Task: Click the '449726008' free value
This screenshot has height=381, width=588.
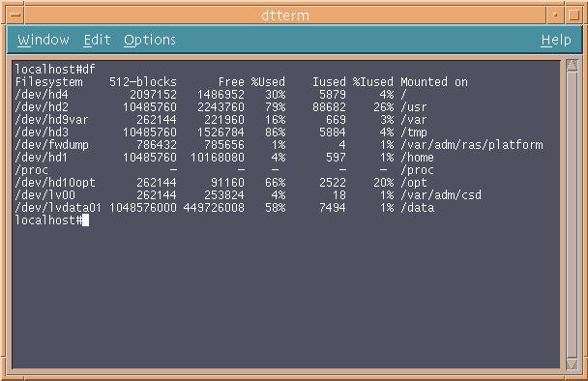Action: coord(214,208)
